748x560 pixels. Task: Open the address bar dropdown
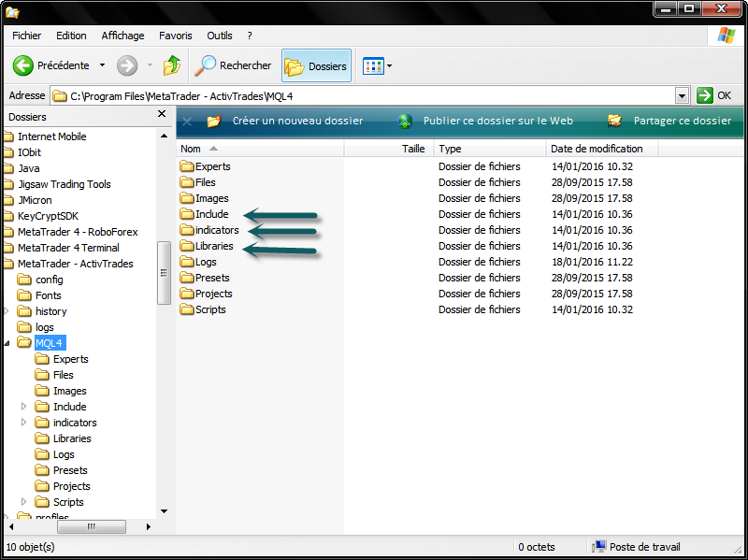[682, 96]
